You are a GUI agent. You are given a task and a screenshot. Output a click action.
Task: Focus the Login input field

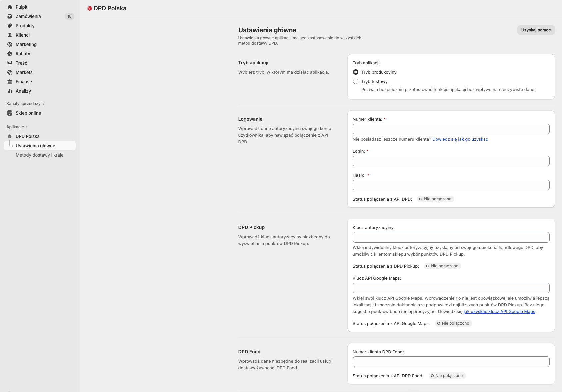pyautogui.click(x=451, y=161)
